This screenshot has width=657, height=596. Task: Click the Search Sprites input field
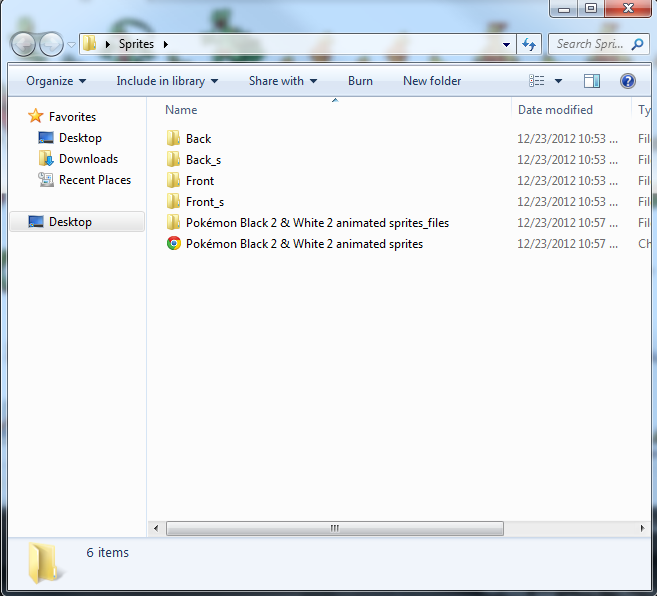point(590,44)
